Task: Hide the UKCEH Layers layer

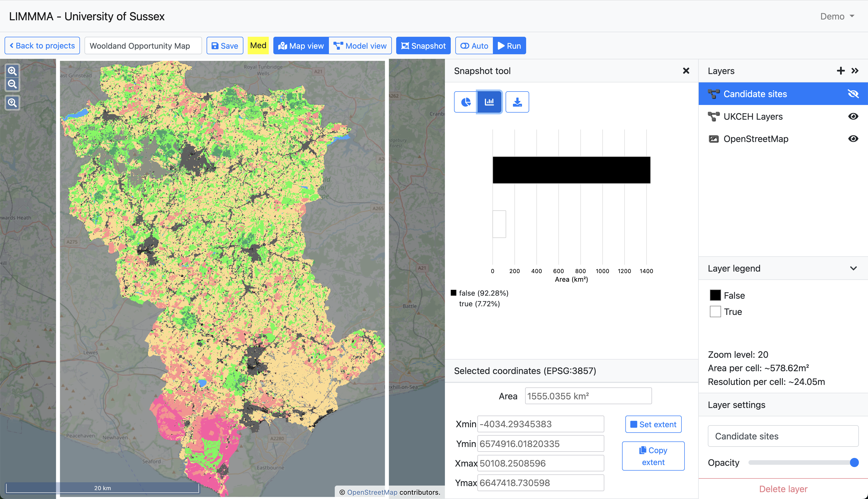Action: (x=853, y=117)
